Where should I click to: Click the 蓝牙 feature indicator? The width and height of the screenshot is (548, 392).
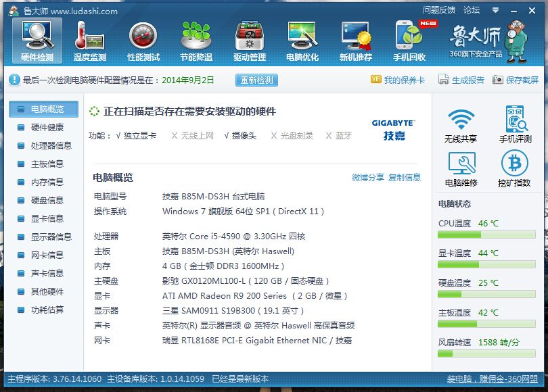pos(339,135)
